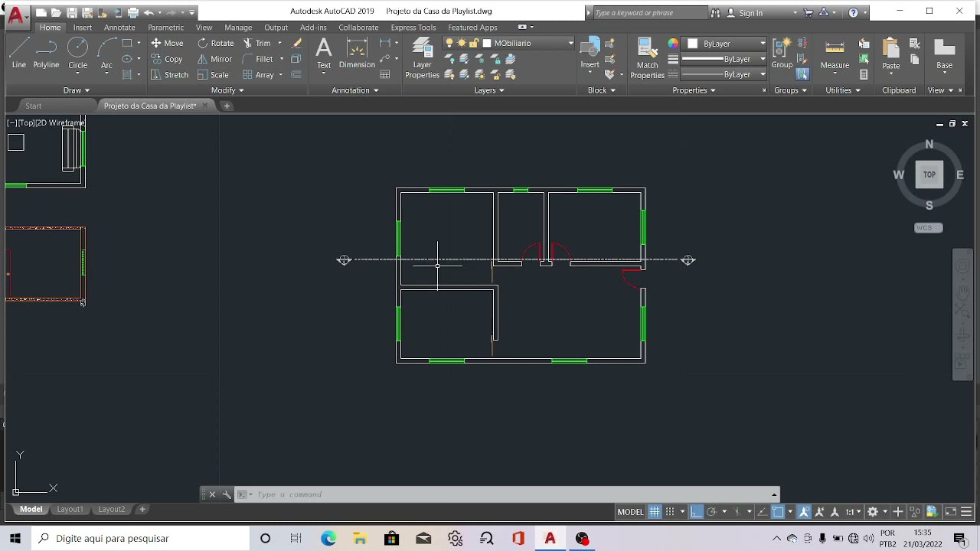Screen dimensions: 980x551
Task: Open the Annotate ribbon tab
Action: (119, 28)
